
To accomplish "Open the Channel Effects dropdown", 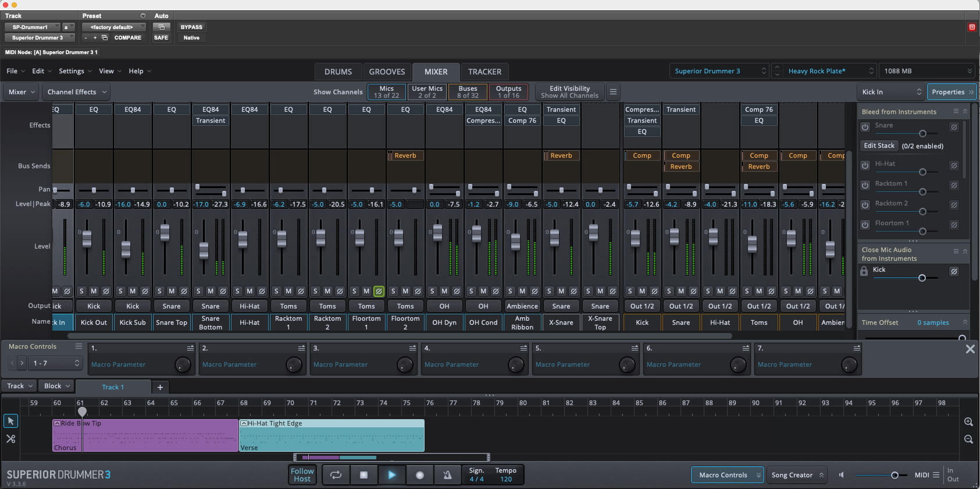I will click(77, 92).
